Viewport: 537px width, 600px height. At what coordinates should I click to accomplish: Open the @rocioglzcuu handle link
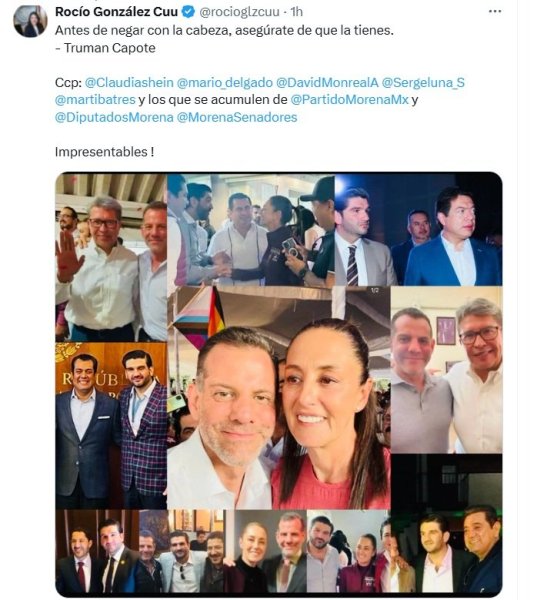click(x=239, y=12)
